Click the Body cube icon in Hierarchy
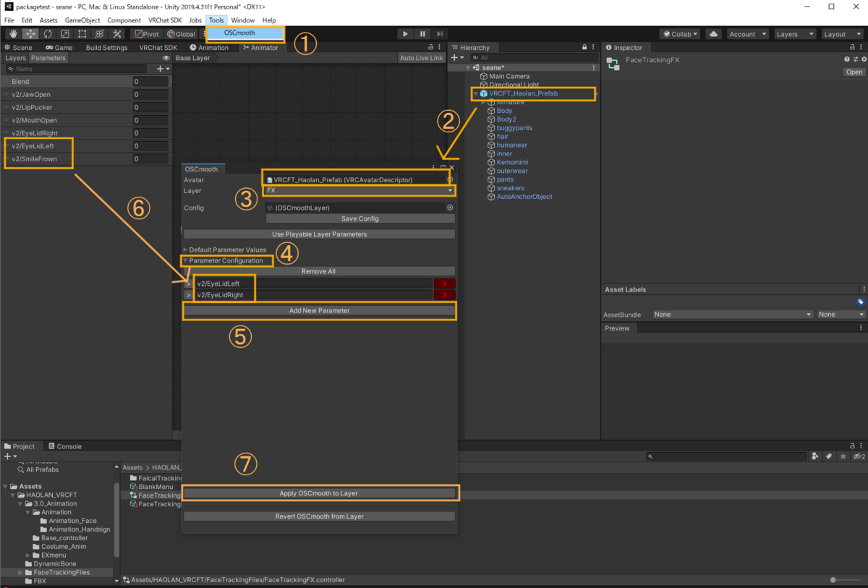Screen dimensions: 868x588 (490, 111)
